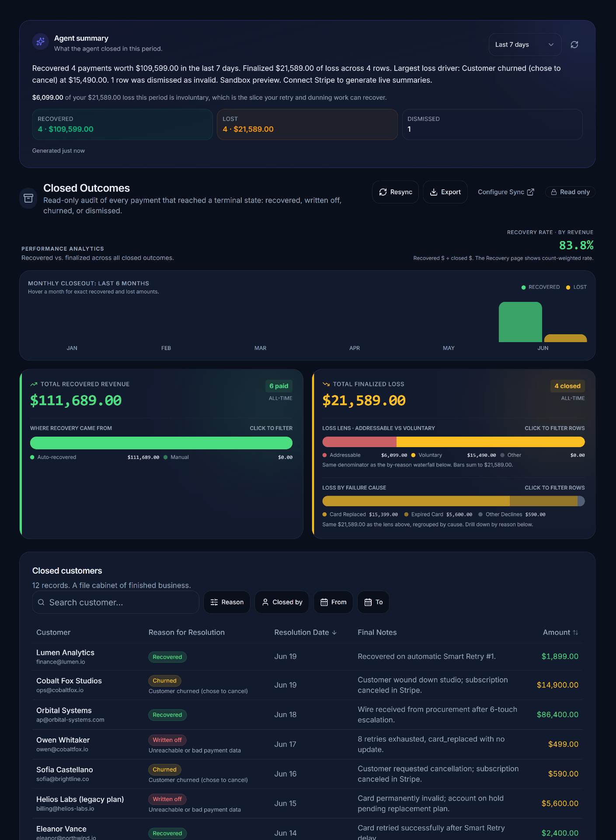616x840 pixels.
Task: Select the RECOVERED summary card
Action: [122, 125]
